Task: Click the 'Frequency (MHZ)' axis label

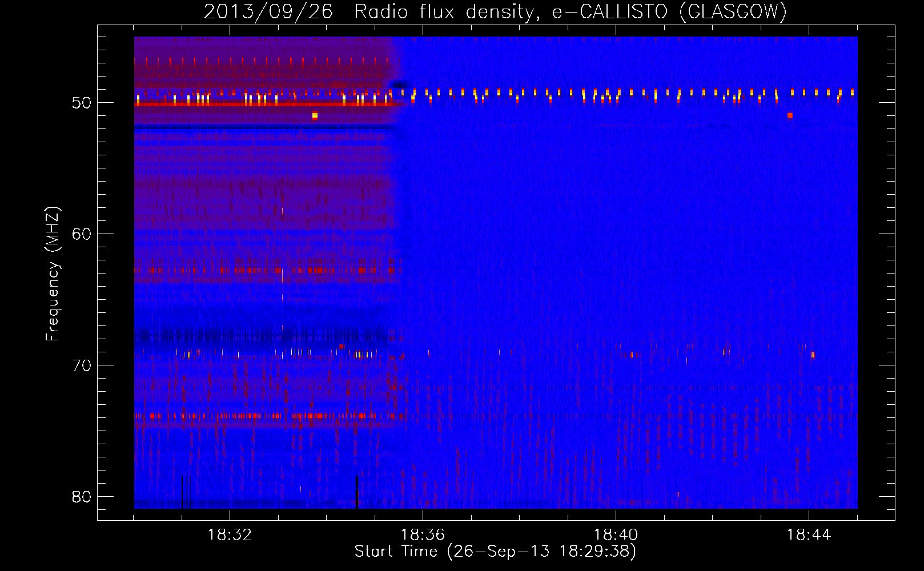Action: click(x=53, y=274)
